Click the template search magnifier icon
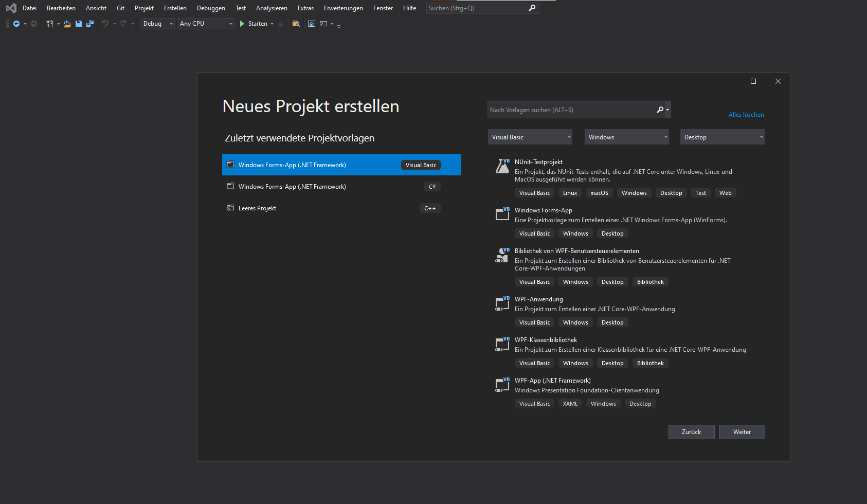Screen dimensions: 867x504 (660, 110)
